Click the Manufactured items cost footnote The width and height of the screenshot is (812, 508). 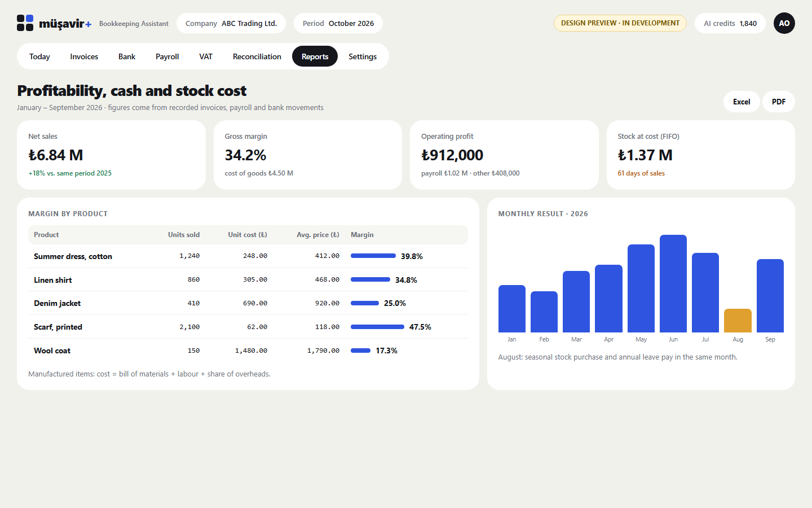click(149, 374)
